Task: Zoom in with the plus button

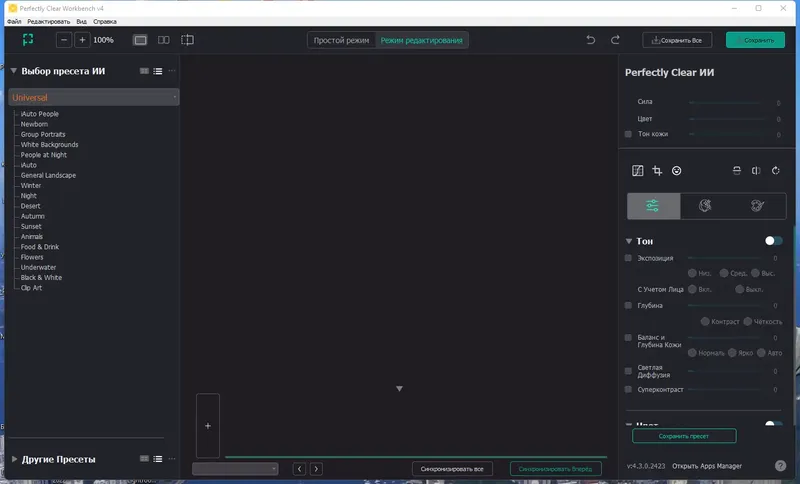Action: click(82, 40)
